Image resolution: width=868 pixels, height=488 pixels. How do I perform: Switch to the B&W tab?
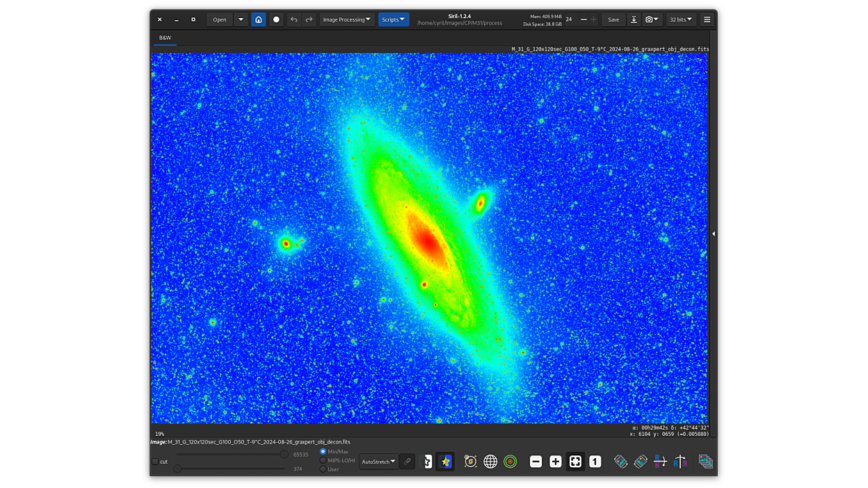pos(165,38)
